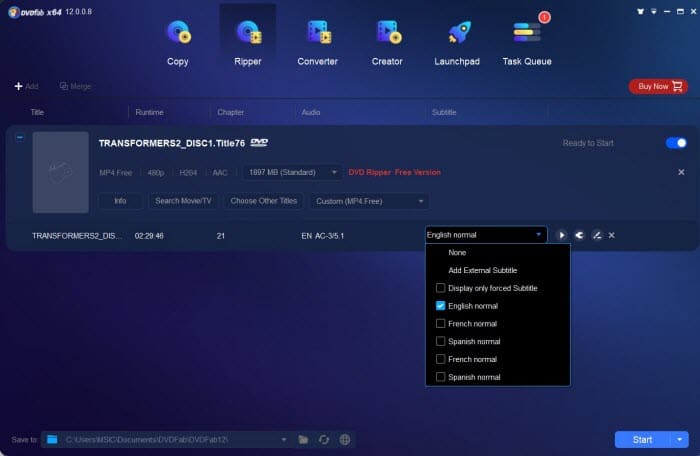Remove task with X beside Free Version
The width and height of the screenshot is (700, 456).
tap(681, 172)
